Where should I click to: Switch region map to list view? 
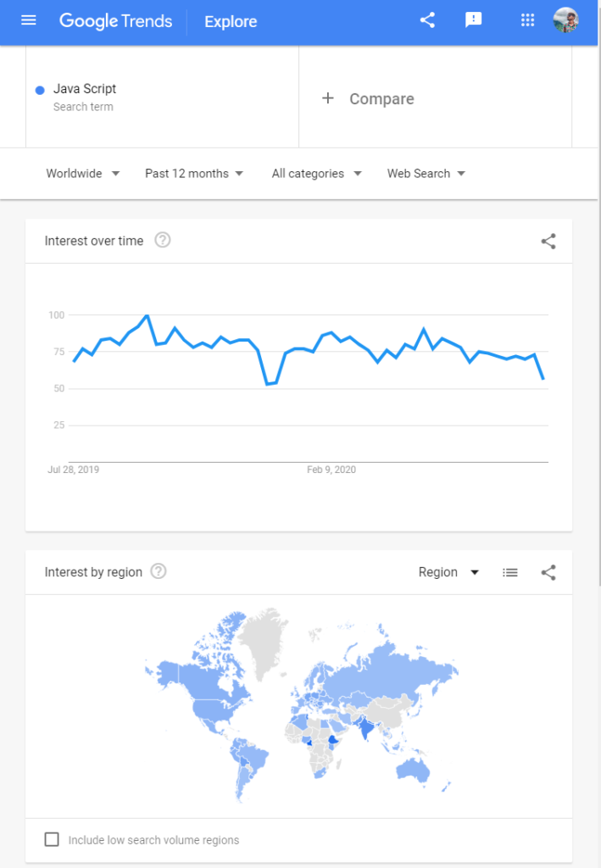(x=510, y=572)
